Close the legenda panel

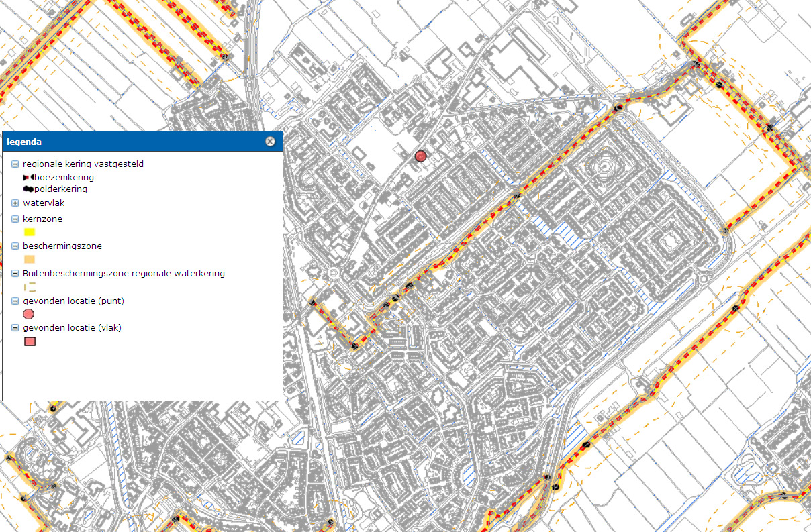click(270, 141)
